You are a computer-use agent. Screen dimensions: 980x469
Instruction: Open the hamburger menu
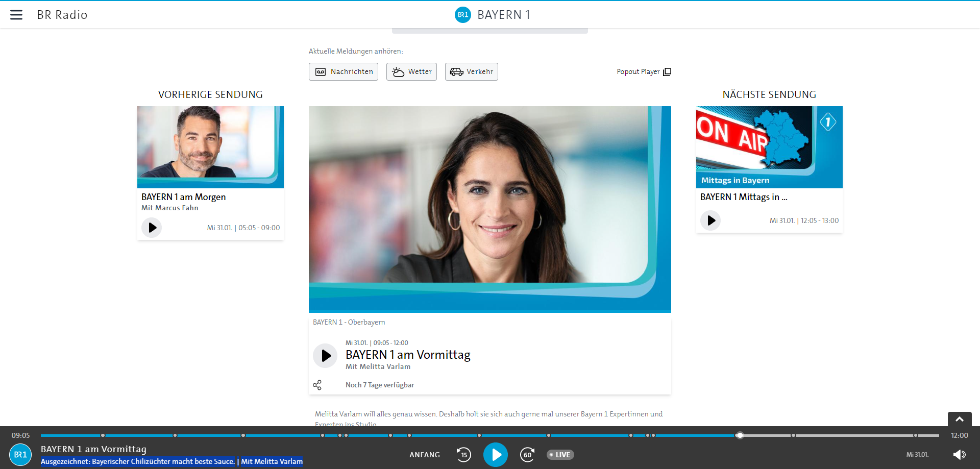point(16,15)
